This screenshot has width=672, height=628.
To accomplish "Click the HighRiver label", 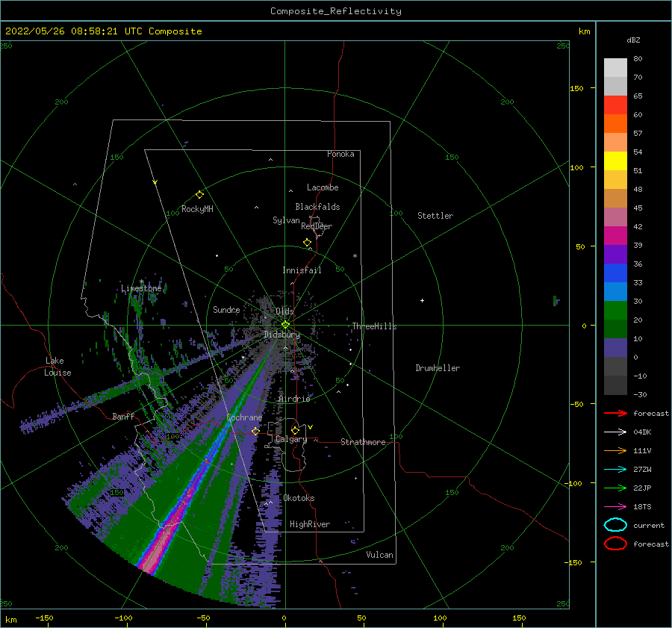I will pyautogui.click(x=310, y=524).
